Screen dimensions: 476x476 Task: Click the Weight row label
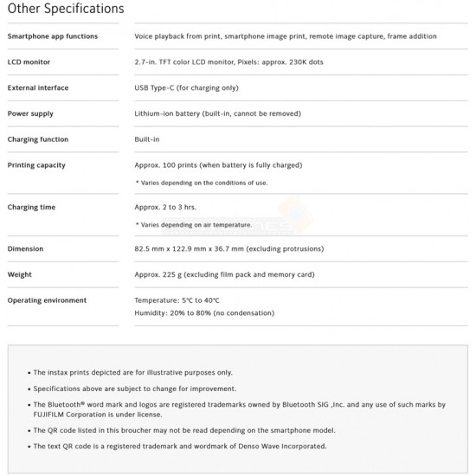click(x=19, y=274)
